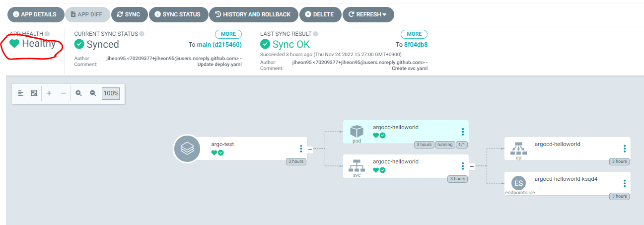
Task: Start a SYNC of the application
Action: click(129, 14)
